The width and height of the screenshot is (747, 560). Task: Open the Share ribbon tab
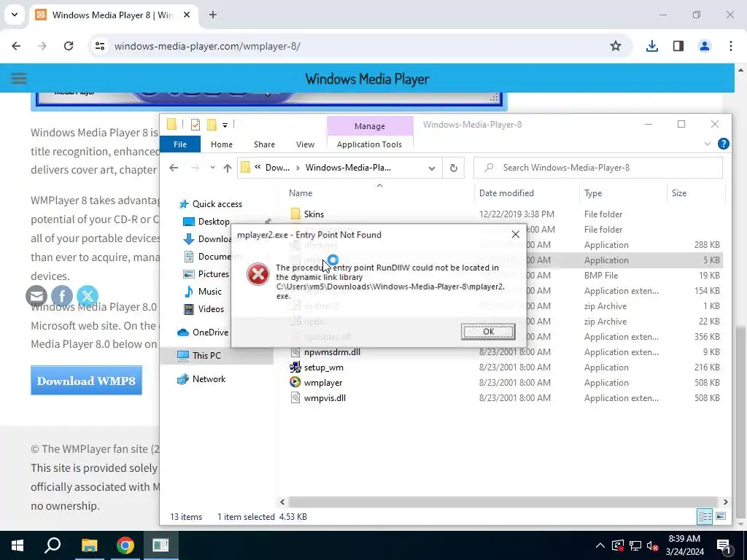(x=264, y=144)
